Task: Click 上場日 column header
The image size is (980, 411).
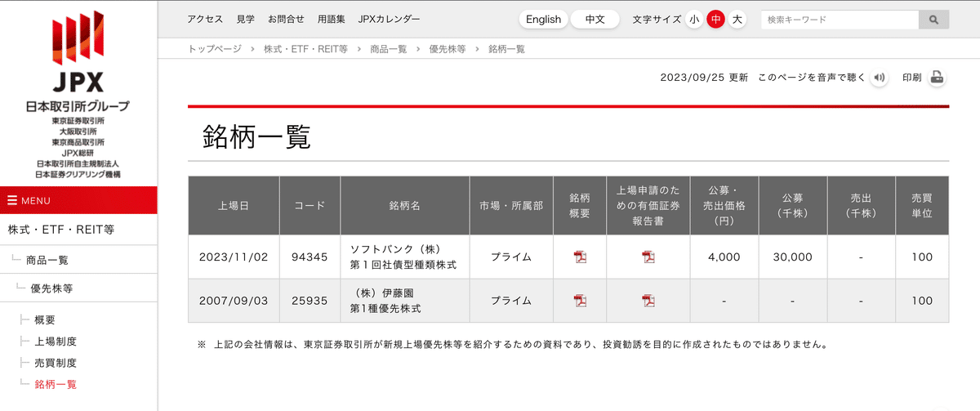Action: (x=234, y=206)
